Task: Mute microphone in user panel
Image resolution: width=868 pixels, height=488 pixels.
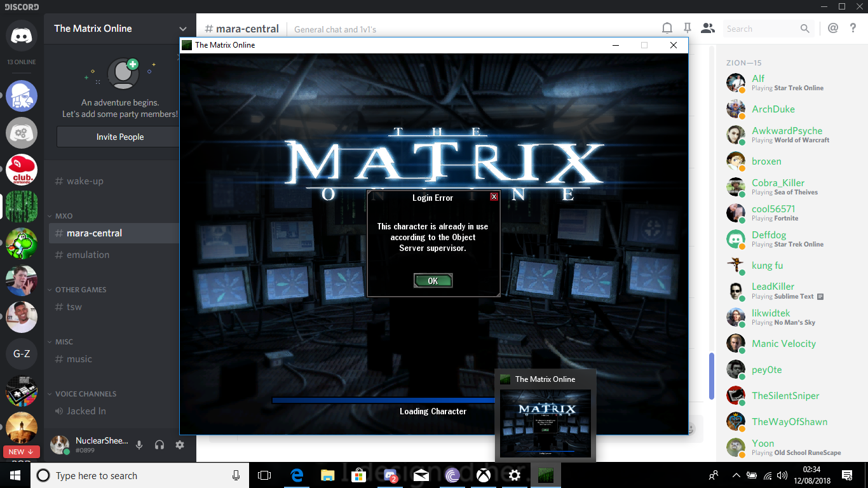Action: tap(139, 445)
